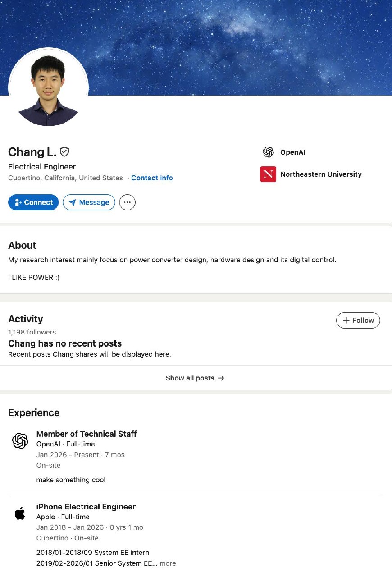The width and height of the screenshot is (392, 577).
Task: Click the arrow next to Show all posts
Action: coord(221,378)
